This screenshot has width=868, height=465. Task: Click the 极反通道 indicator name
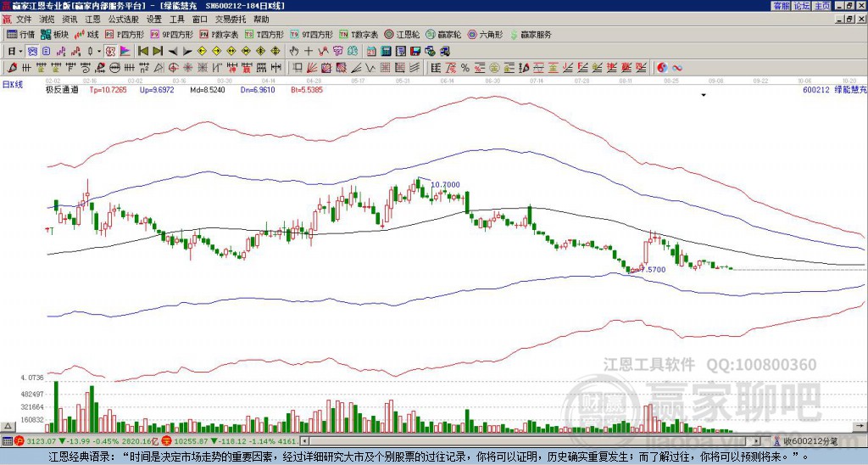coord(62,89)
